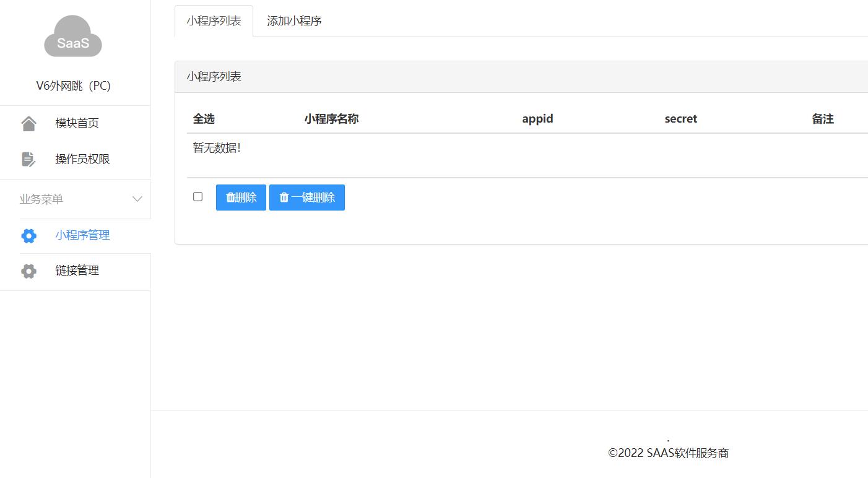Click the blue gear icon for 小程序管理
868x478 pixels.
pyautogui.click(x=28, y=235)
